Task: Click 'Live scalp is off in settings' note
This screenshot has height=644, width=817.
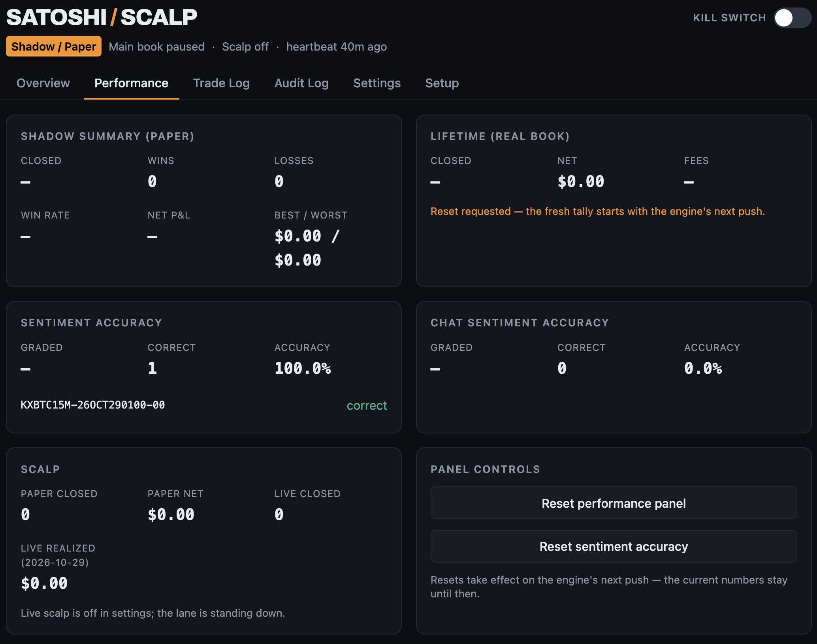Action: pos(153,613)
